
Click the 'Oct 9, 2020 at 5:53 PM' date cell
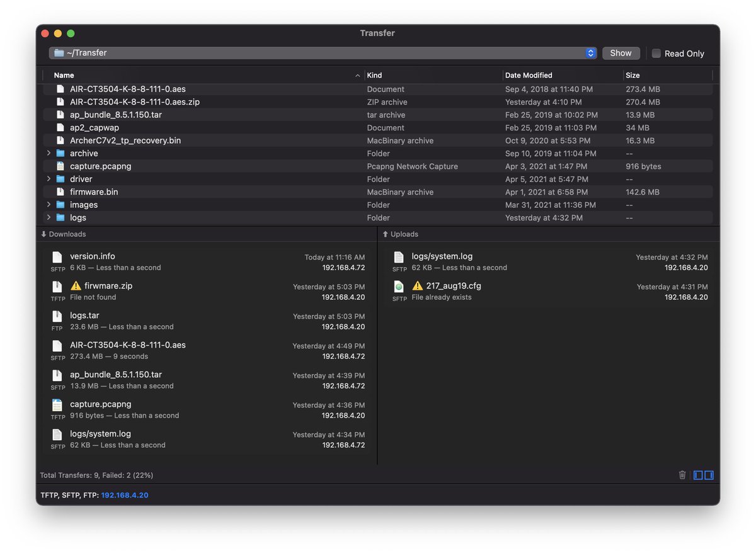coord(548,140)
